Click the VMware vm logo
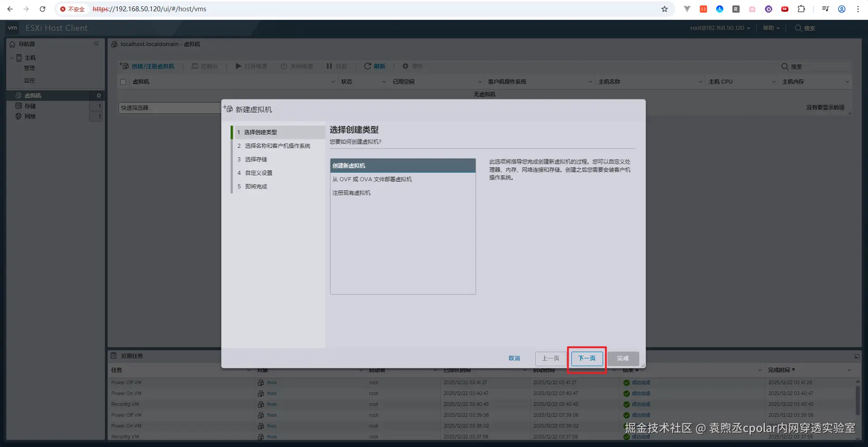Image resolution: width=868 pixels, height=447 pixels. [13, 28]
